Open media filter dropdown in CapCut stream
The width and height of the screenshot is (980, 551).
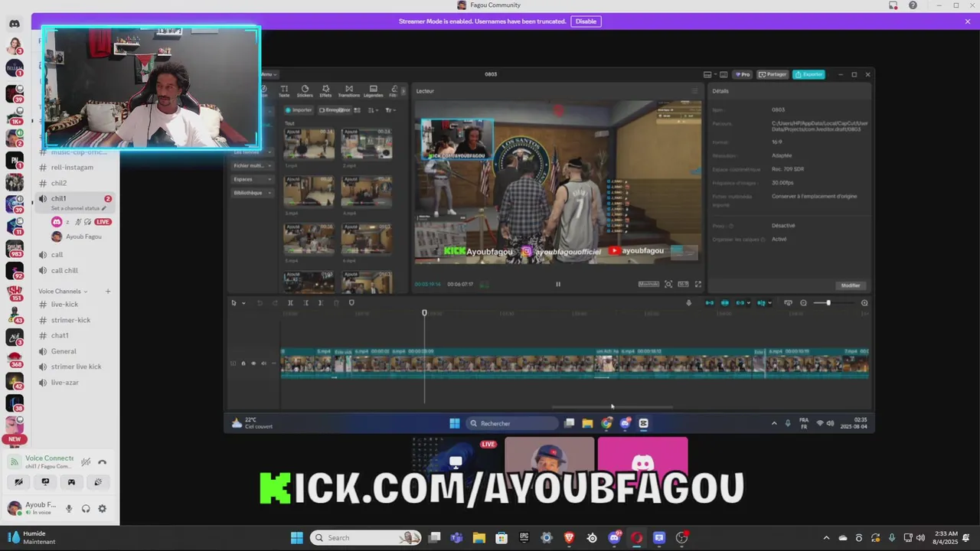[390, 110]
